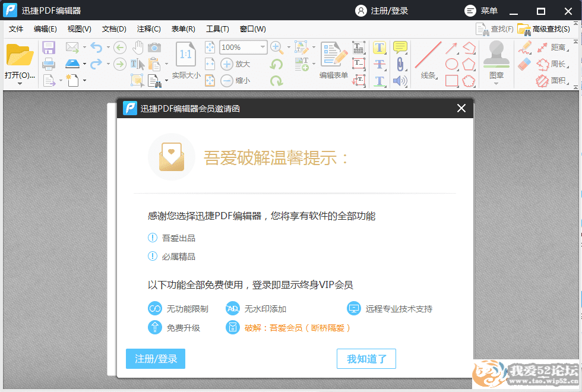582x392 pixels.
Task: Open the 100% zoom level dropdown
Action: 262,47
